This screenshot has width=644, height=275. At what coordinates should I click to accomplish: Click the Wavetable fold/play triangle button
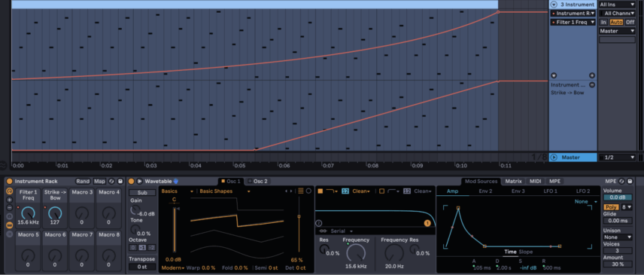(140, 182)
